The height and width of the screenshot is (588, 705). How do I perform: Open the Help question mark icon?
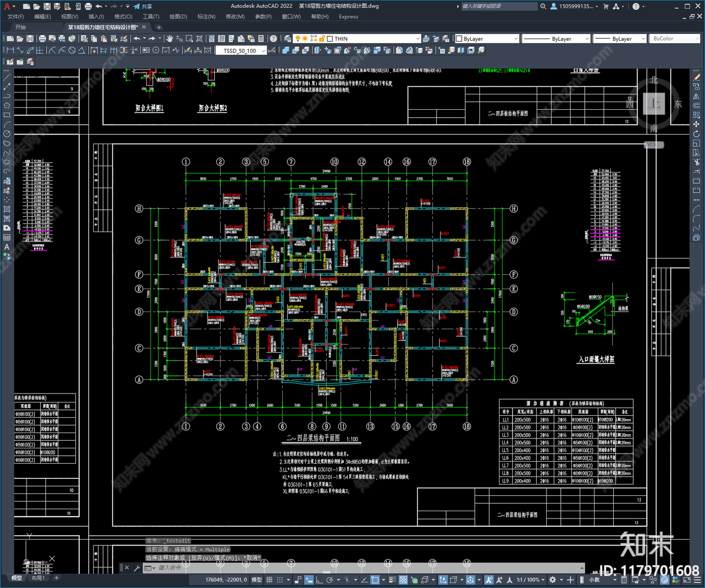point(274,39)
